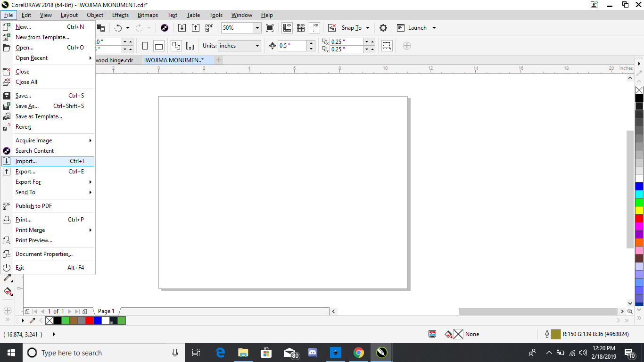644x362 pixels.
Task: Click the document palette eyedropper icon
Action: point(33,321)
